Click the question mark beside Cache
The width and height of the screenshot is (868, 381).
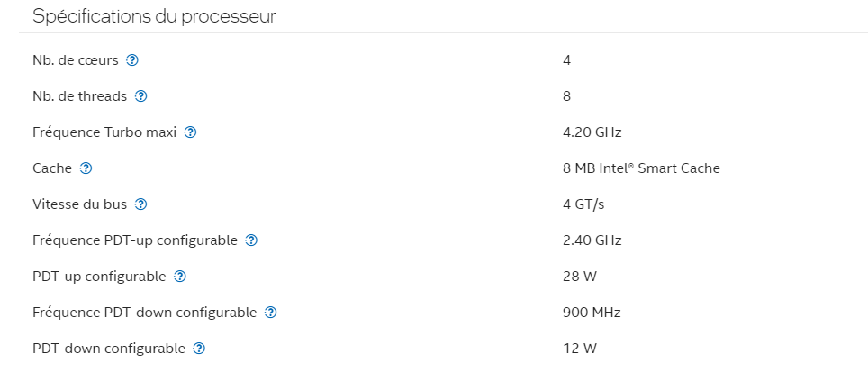pos(86,168)
